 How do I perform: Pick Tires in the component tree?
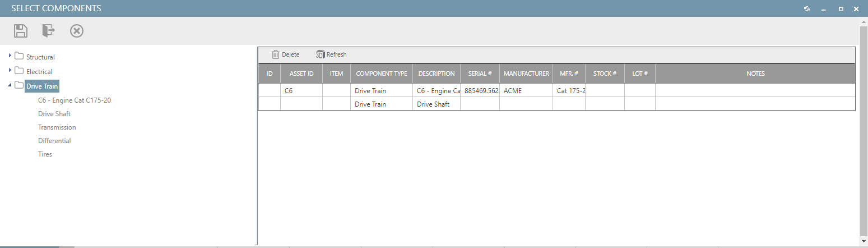(45, 154)
